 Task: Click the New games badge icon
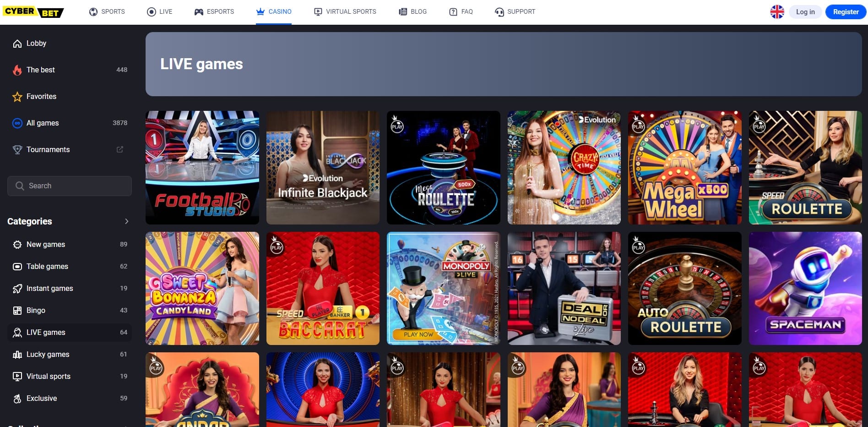coord(17,245)
